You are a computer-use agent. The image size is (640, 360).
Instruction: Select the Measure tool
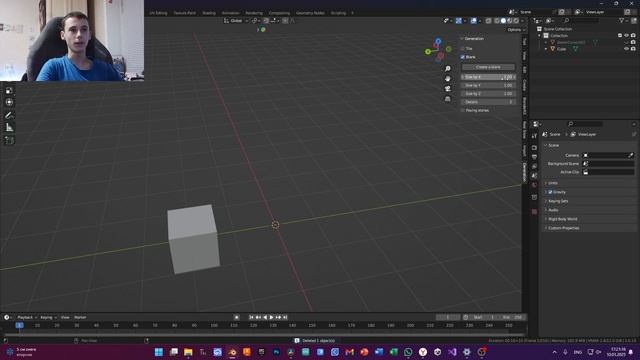coord(9,128)
